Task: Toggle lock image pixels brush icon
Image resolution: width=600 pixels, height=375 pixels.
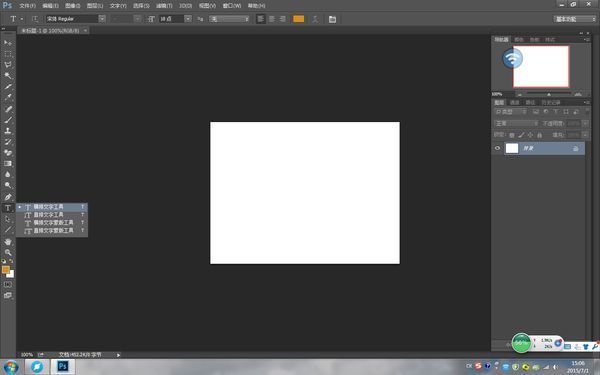Action: [x=521, y=135]
